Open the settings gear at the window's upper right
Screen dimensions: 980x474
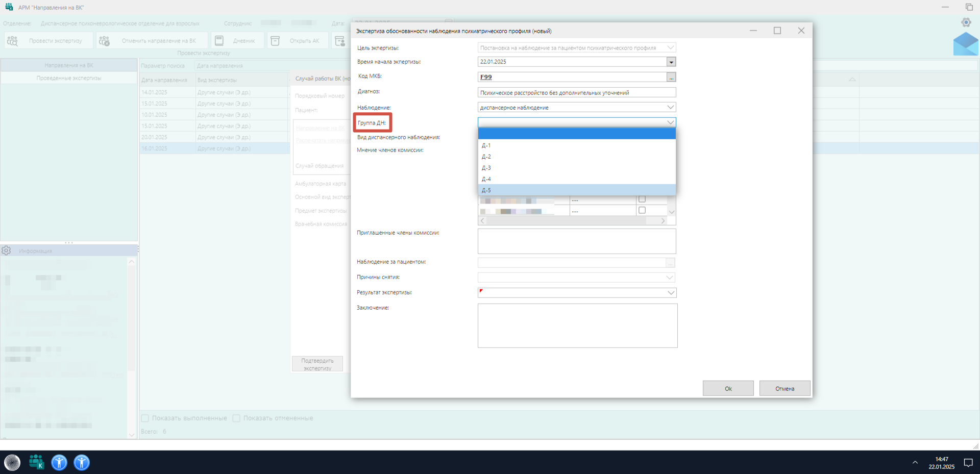(x=966, y=22)
